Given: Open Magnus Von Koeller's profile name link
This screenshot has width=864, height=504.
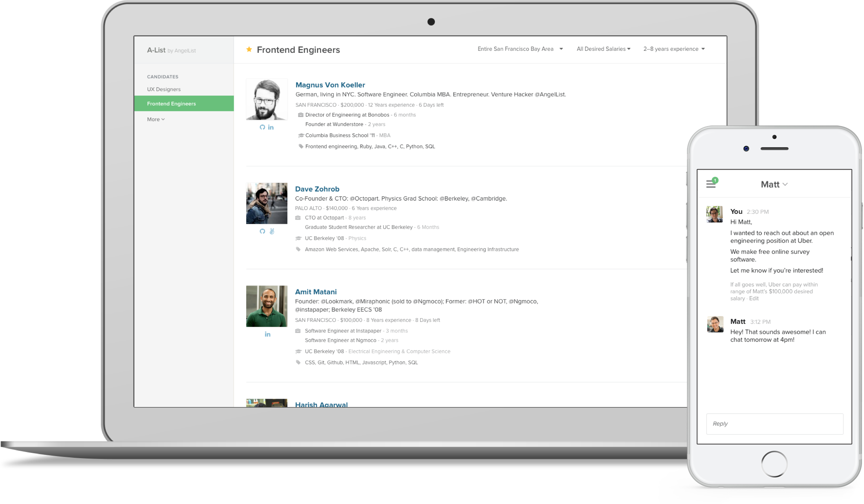Looking at the screenshot, I should (x=330, y=85).
